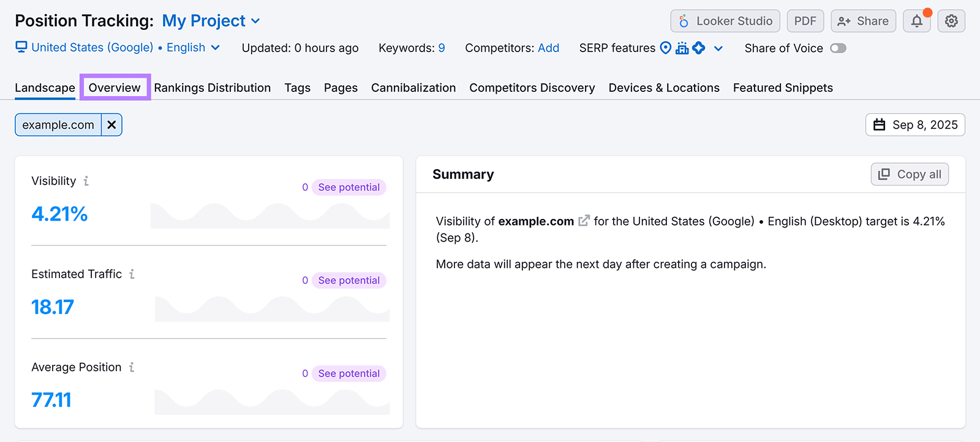This screenshot has width=980, height=442.
Task: Click the info icon beside Average Position
Action: (x=132, y=367)
